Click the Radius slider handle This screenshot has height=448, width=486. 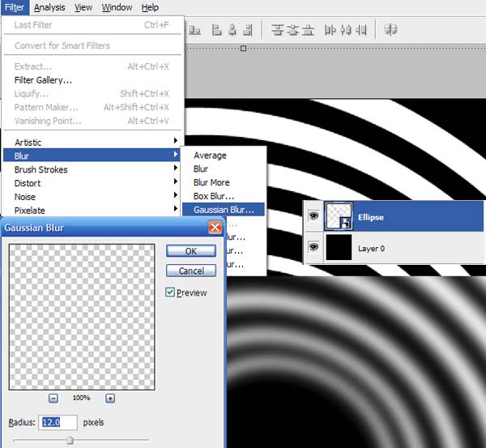point(70,440)
